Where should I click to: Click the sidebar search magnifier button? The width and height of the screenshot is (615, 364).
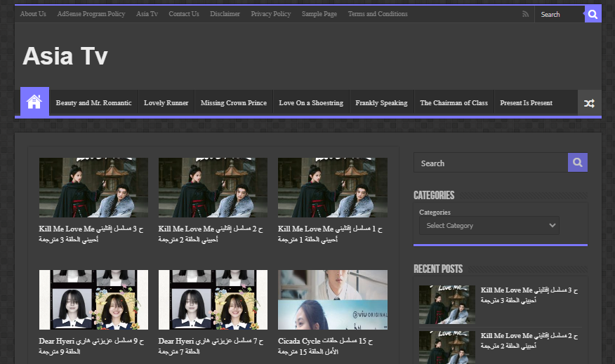[577, 162]
